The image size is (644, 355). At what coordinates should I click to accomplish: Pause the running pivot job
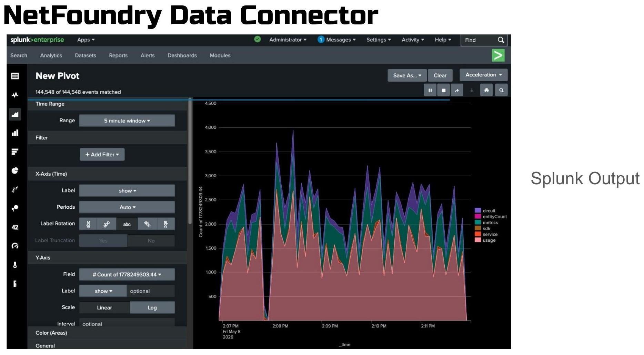pyautogui.click(x=430, y=90)
